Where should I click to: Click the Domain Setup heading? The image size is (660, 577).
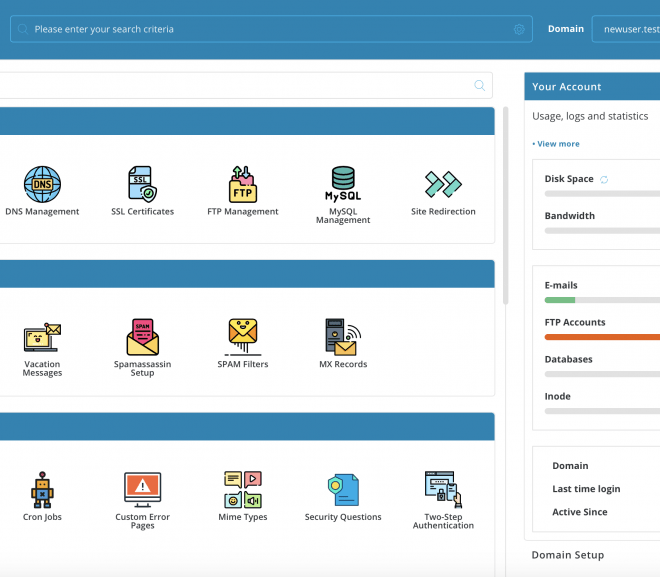pyautogui.click(x=568, y=555)
